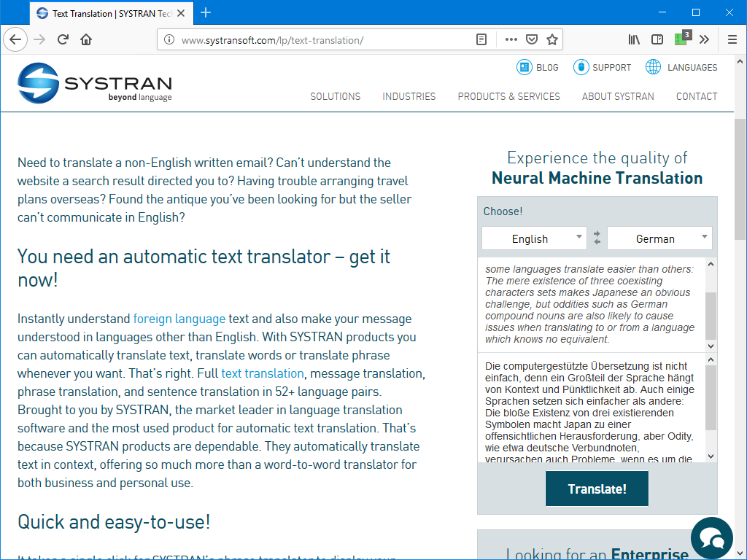Open the Support link
The height and width of the screenshot is (560, 747).
click(602, 67)
